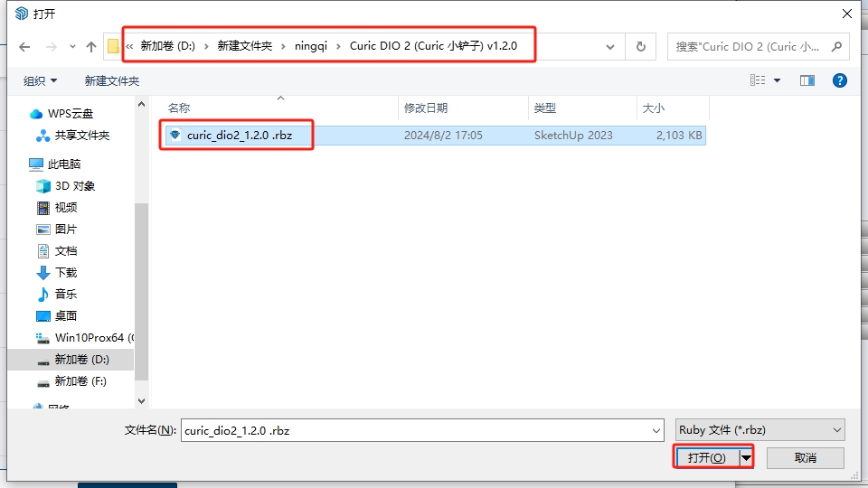Click the 取消 button
The height and width of the screenshot is (488, 868).
[806, 457]
